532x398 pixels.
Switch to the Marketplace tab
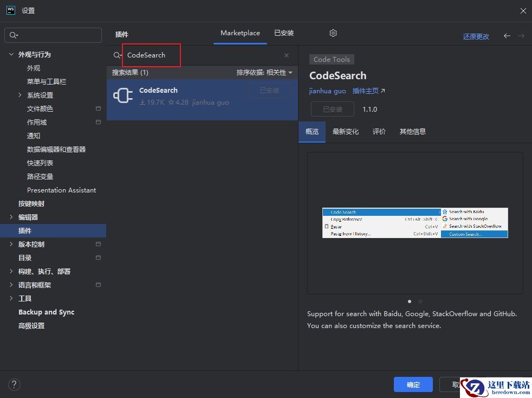click(240, 33)
